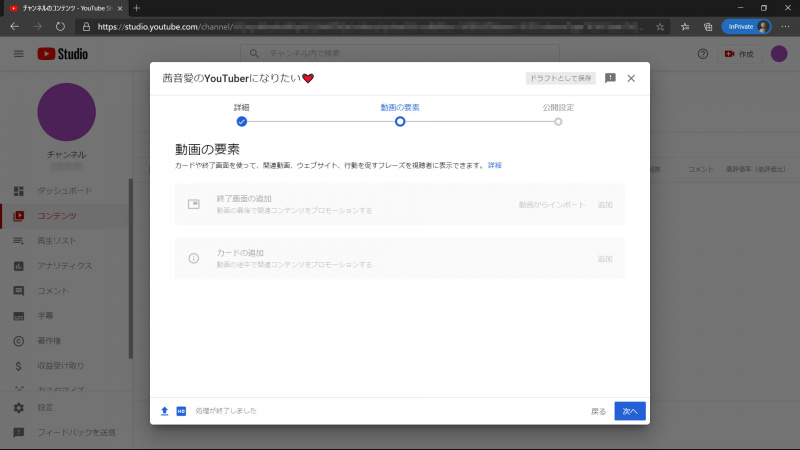
Task: Open the hamburger menu in YouTube Studio
Action: click(18, 54)
